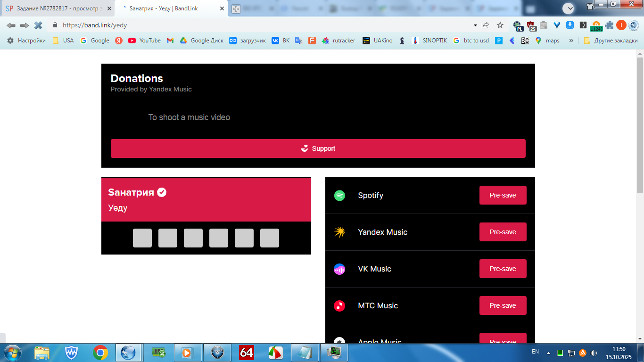644x362 pixels.
Task: Click the blue diamond extension icon
Action: [x=557, y=25]
